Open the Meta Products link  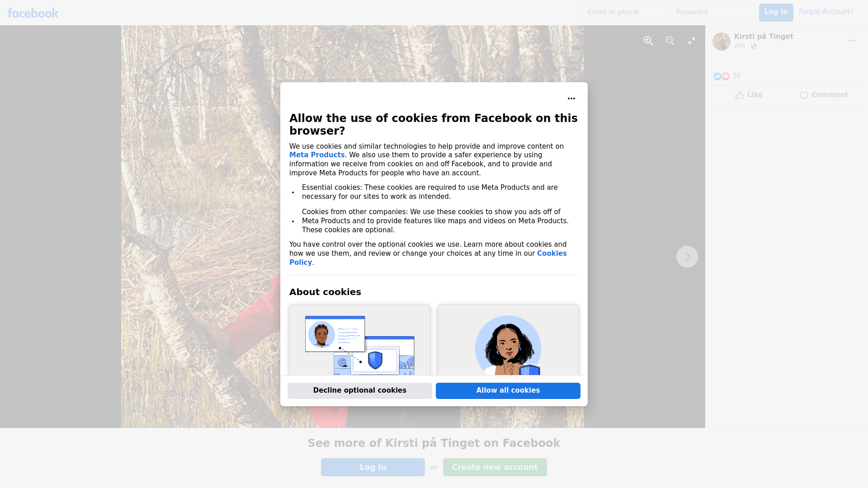[x=317, y=155]
